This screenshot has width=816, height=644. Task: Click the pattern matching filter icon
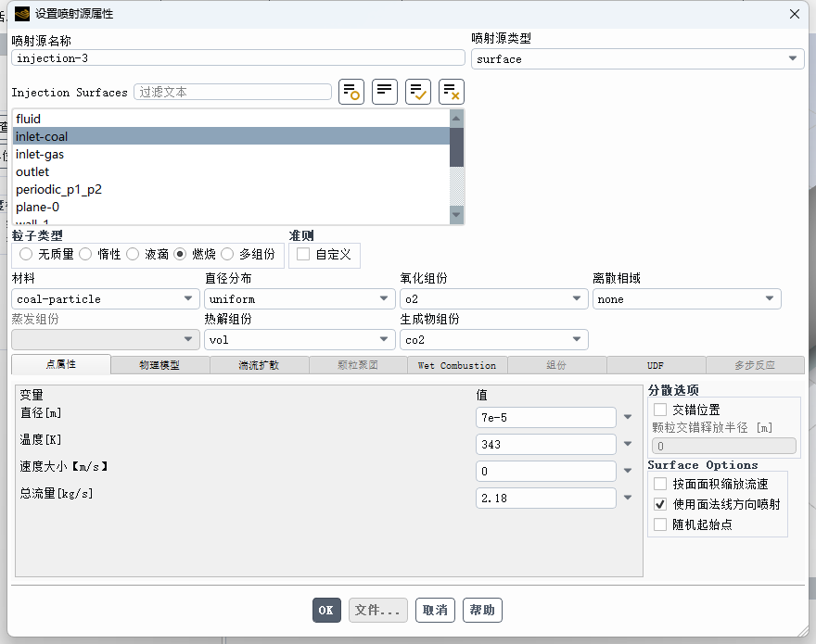coord(351,91)
